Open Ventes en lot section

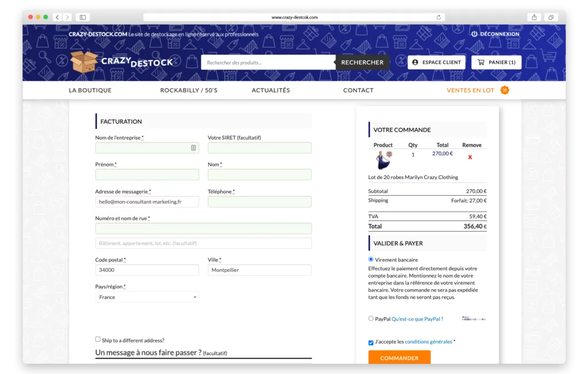(470, 90)
